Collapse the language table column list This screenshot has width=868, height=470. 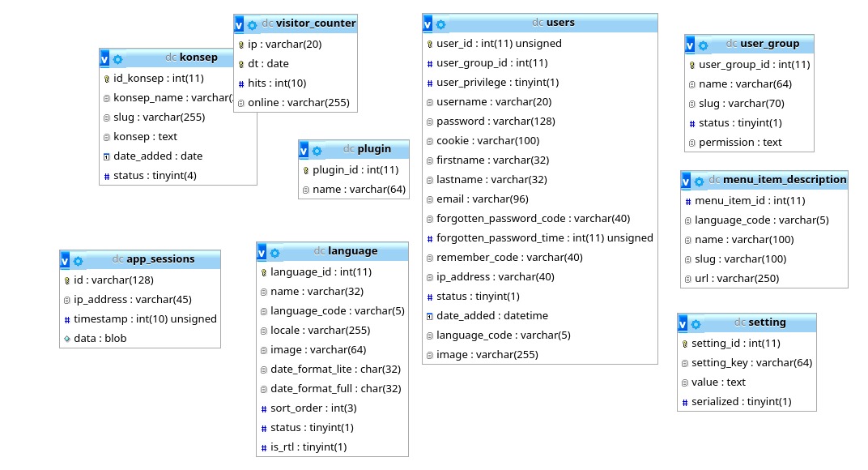(262, 253)
